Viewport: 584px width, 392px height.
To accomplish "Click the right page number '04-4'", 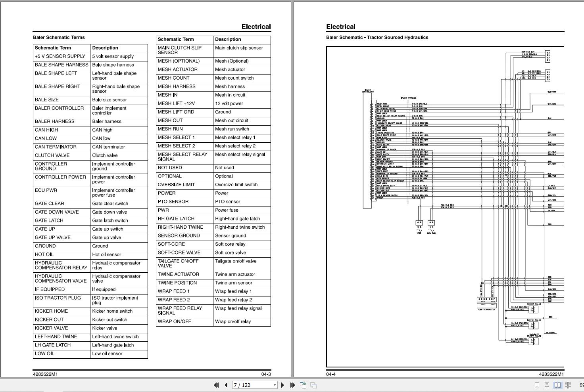I will (x=331, y=374).
